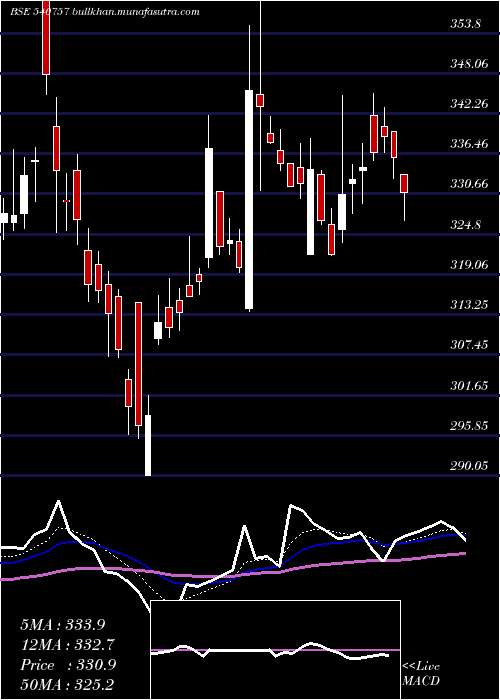The width and height of the screenshot is (500, 700).
Task: Click the 319.06 price axis label
Action: point(468,265)
